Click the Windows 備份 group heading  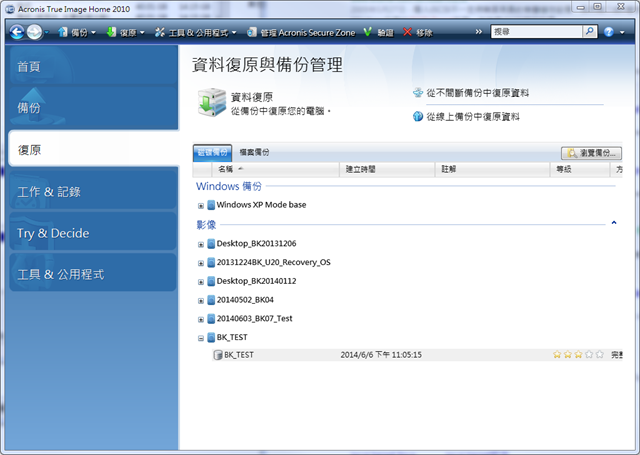tap(229, 186)
